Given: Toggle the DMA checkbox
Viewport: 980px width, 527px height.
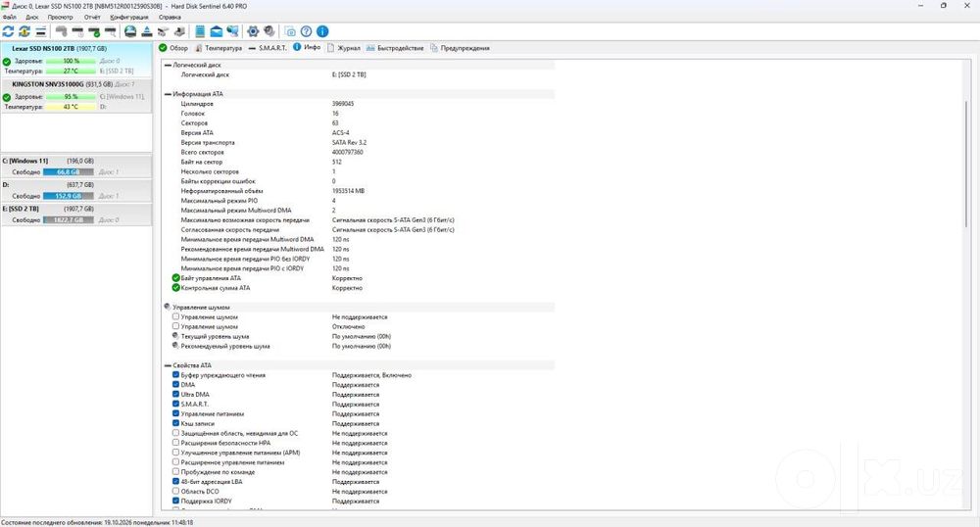Looking at the screenshot, I should tap(175, 385).
